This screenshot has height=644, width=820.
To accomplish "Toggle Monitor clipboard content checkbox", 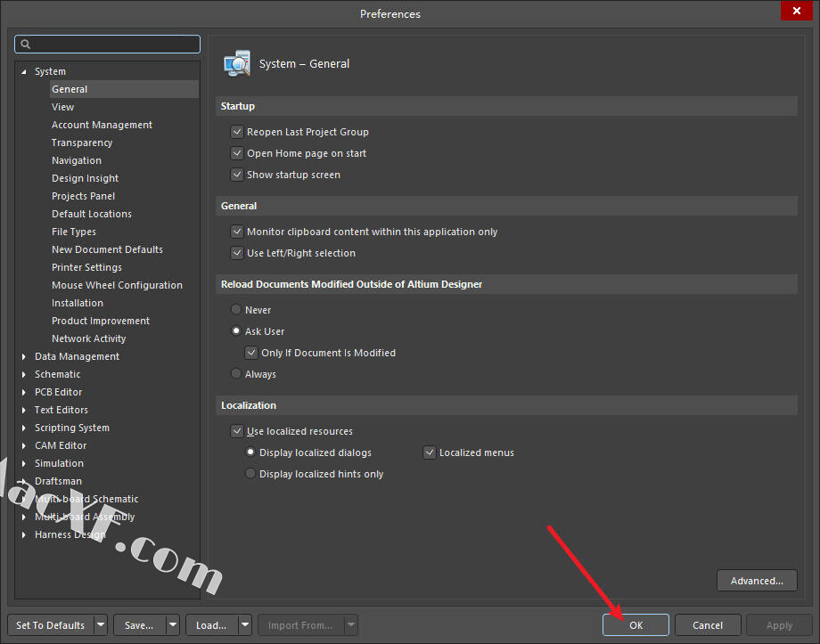I will pyautogui.click(x=237, y=232).
